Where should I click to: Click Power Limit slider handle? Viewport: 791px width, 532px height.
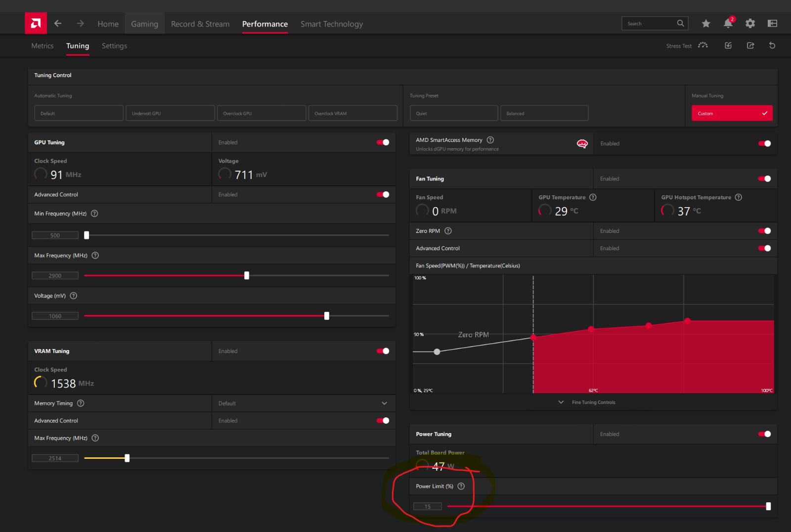[x=768, y=506]
